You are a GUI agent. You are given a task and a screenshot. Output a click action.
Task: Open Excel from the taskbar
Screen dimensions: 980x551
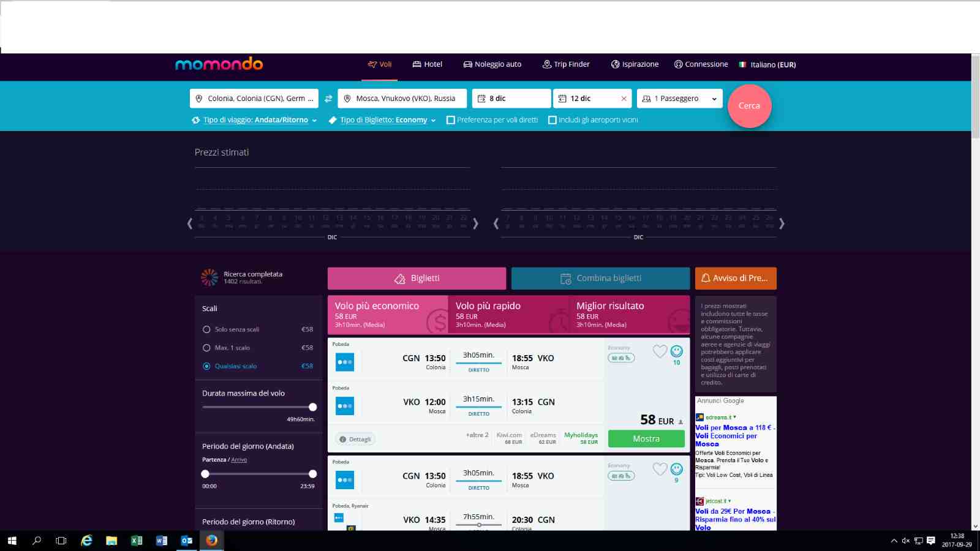(x=137, y=541)
